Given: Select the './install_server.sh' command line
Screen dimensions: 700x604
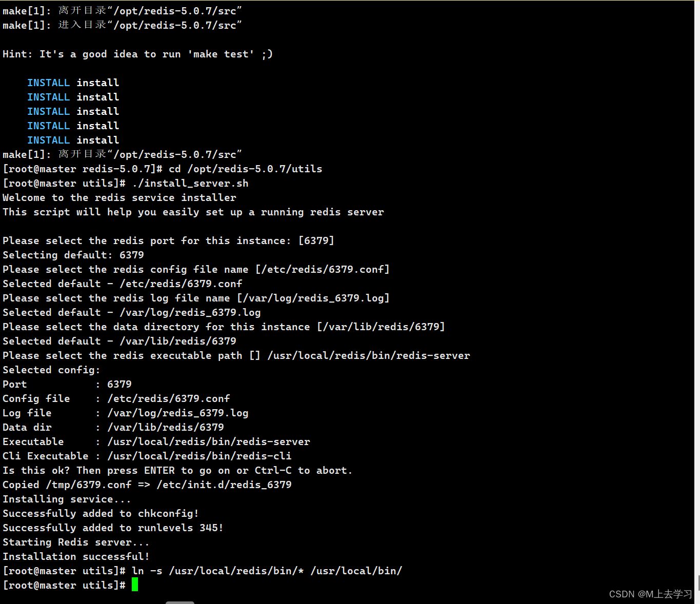Looking at the screenshot, I should pos(126,183).
